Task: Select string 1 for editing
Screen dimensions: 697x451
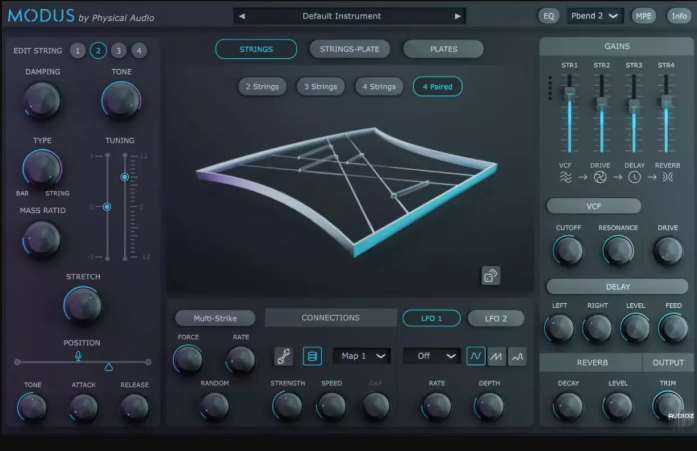Action: point(78,51)
